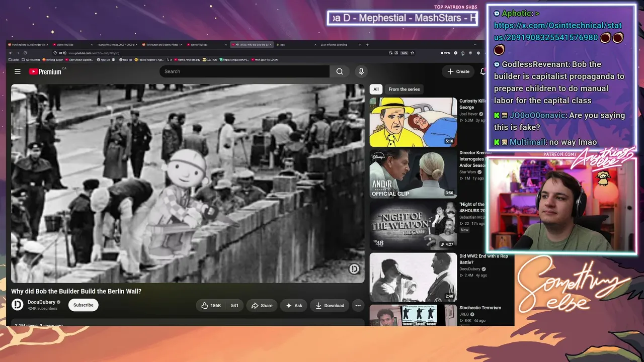
Task: Go back with browser back arrow
Action: click(x=10, y=53)
